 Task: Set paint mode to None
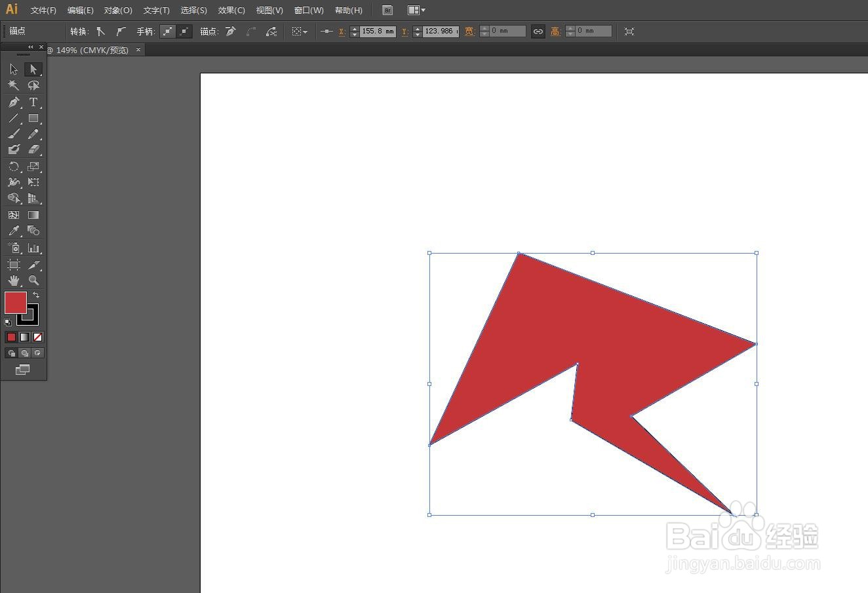click(37, 337)
